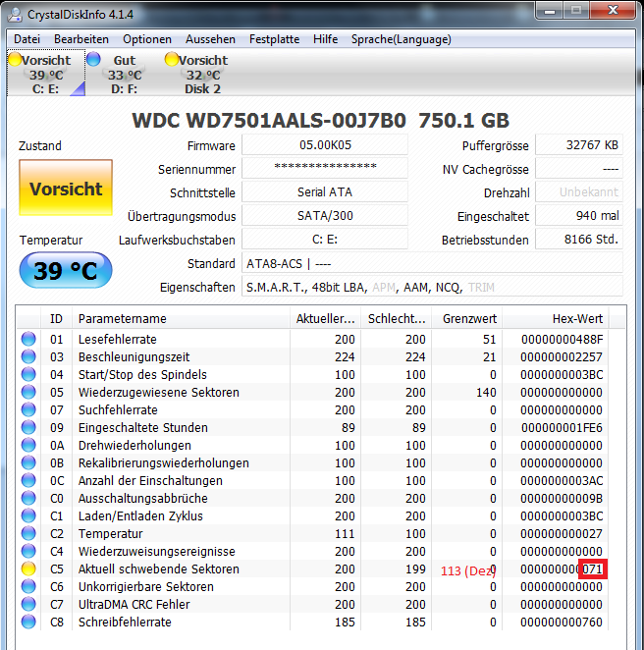Click the Puffergrösse value 32767 KB

coord(579,145)
